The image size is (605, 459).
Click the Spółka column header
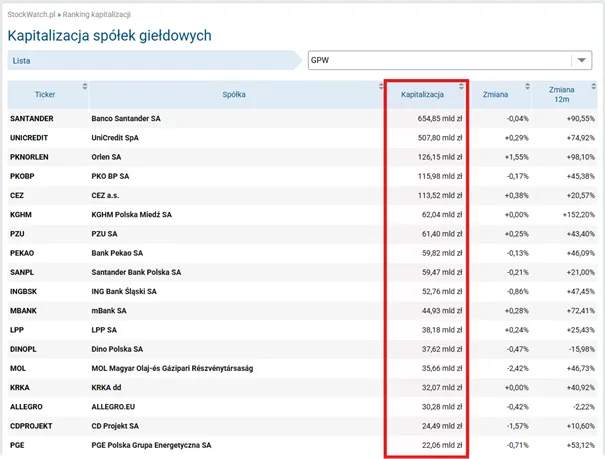234,94
